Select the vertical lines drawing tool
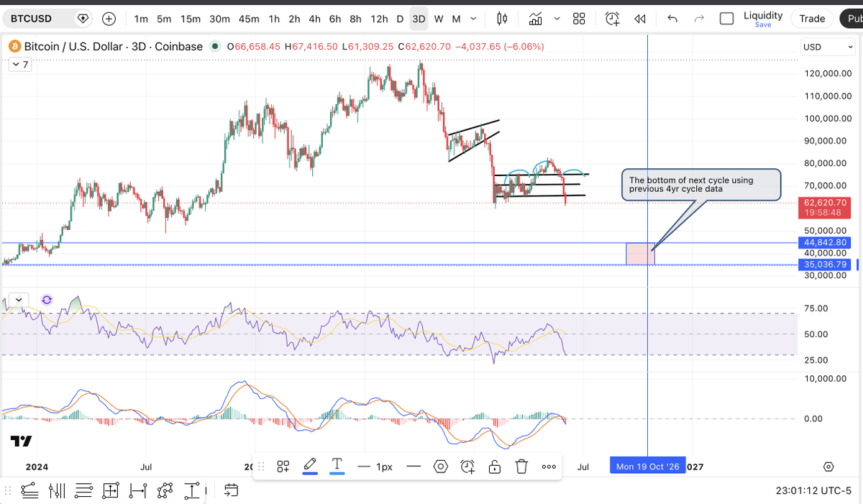Screen dimensions: 863x504 pyautogui.click(x=56, y=491)
